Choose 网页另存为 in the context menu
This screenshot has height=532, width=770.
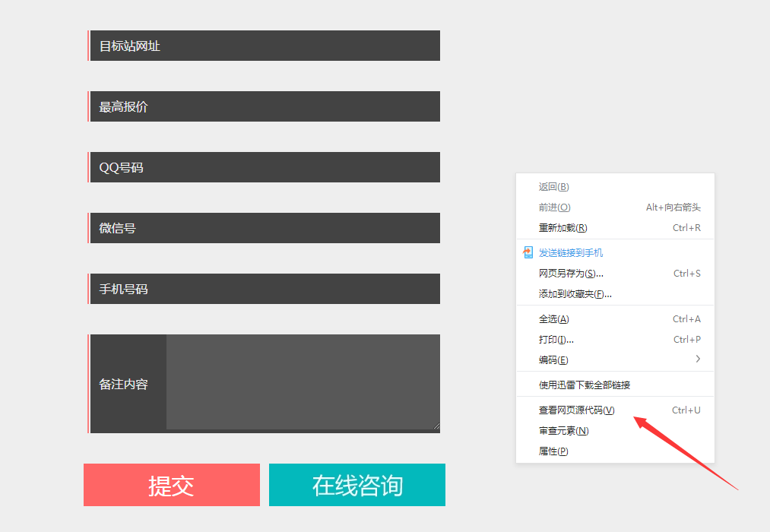pyautogui.click(x=571, y=274)
